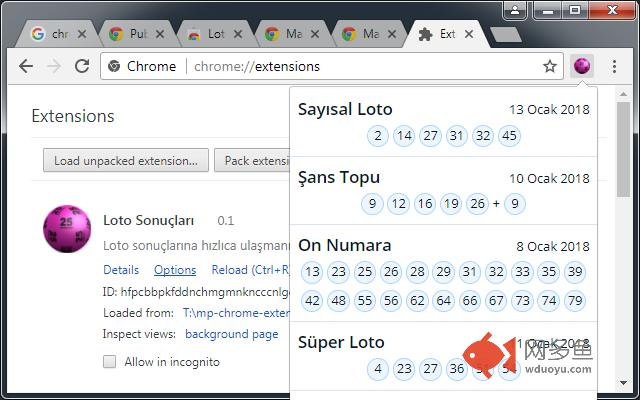Click the Süper Loto heading

point(341,342)
